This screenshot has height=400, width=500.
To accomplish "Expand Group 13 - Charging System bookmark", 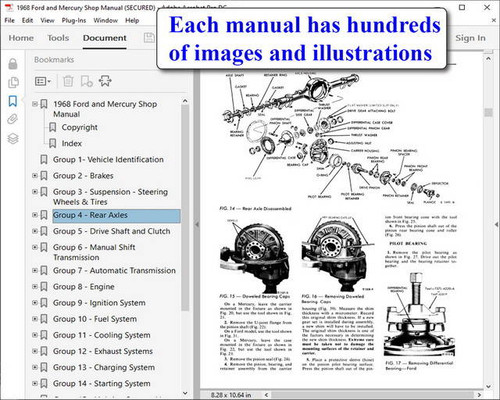I will 35,367.
